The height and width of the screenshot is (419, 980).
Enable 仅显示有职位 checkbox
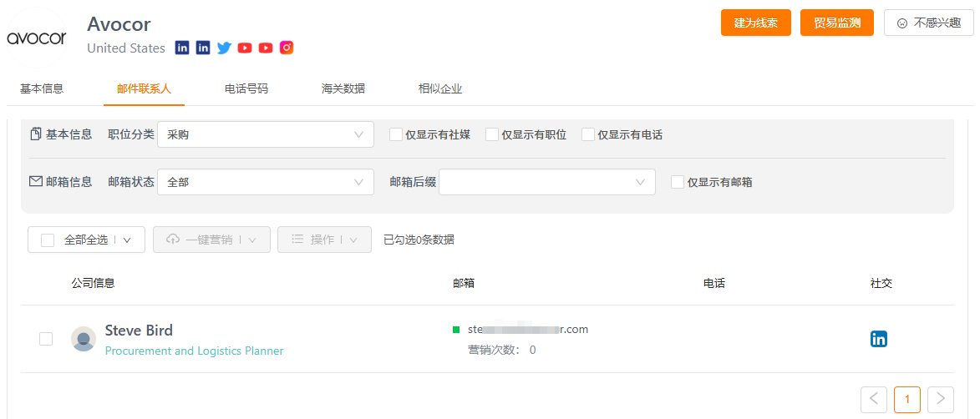(492, 134)
